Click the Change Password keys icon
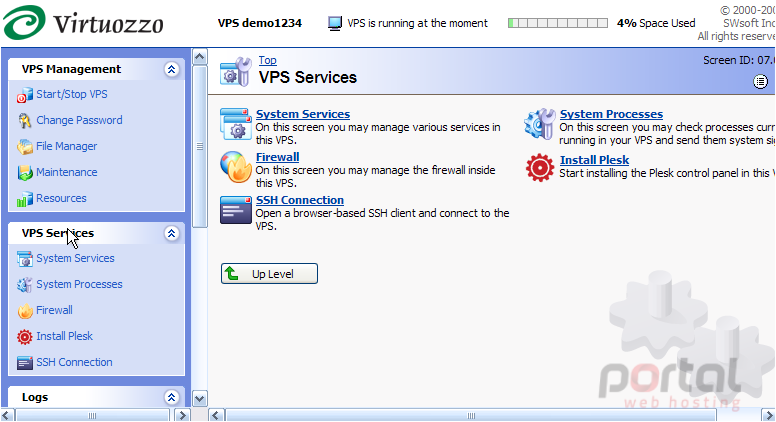This screenshot has width=776, height=422. pyautogui.click(x=24, y=121)
